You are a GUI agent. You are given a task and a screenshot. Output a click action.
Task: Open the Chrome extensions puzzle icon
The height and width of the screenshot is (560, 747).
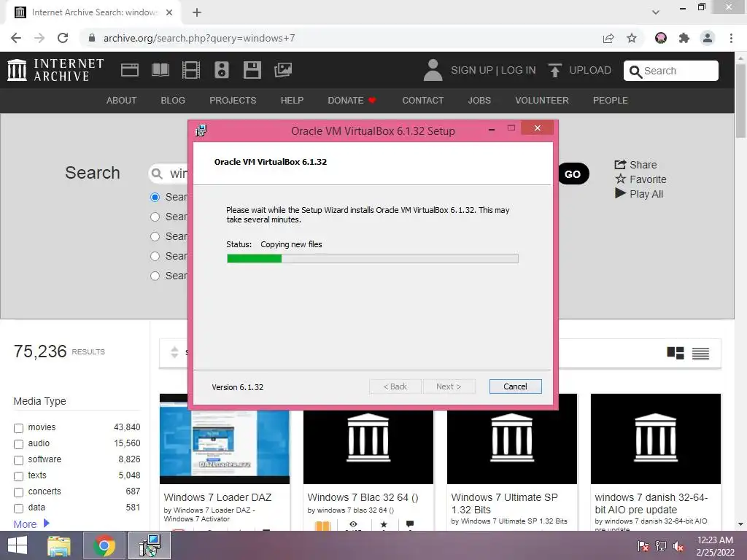pyautogui.click(x=684, y=38)
